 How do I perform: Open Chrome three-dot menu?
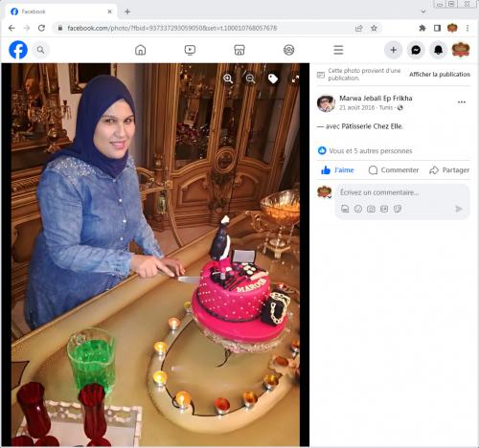468,28
